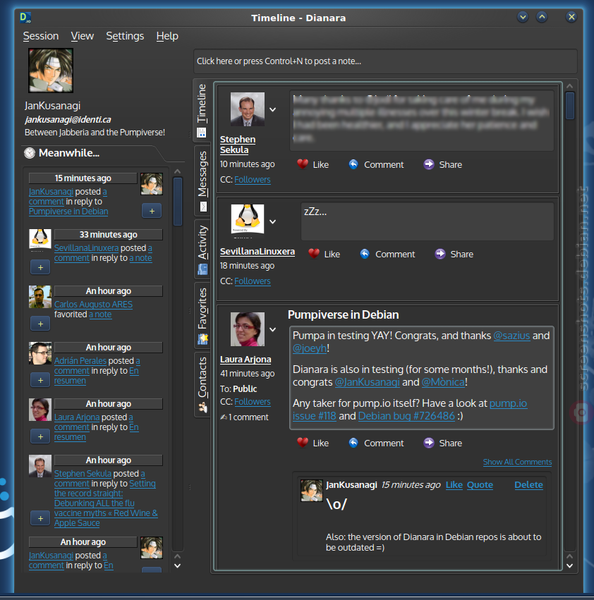
Task: Open the dropdown arrow beside SevillanaLinuxera's avatar
Action: (273, 222)
